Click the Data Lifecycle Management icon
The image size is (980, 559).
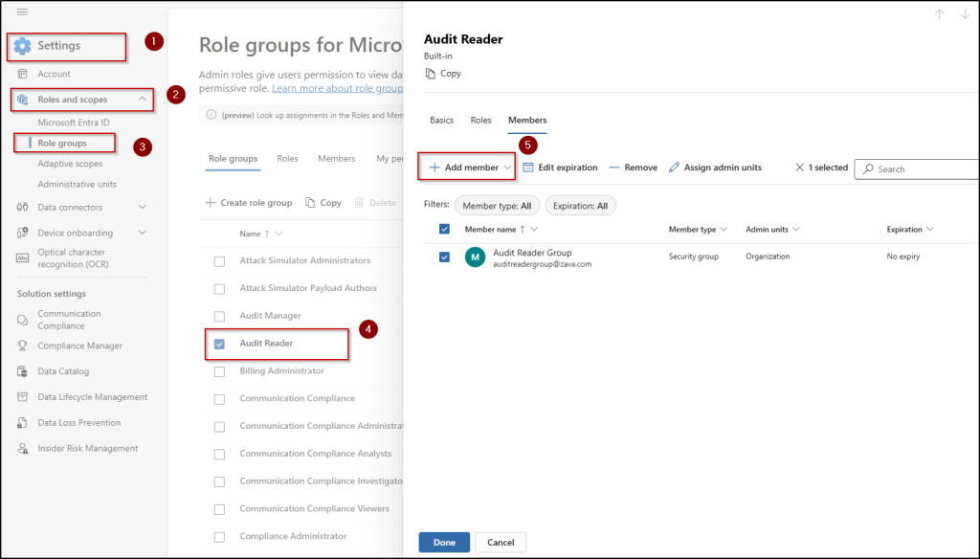(23, 397)
